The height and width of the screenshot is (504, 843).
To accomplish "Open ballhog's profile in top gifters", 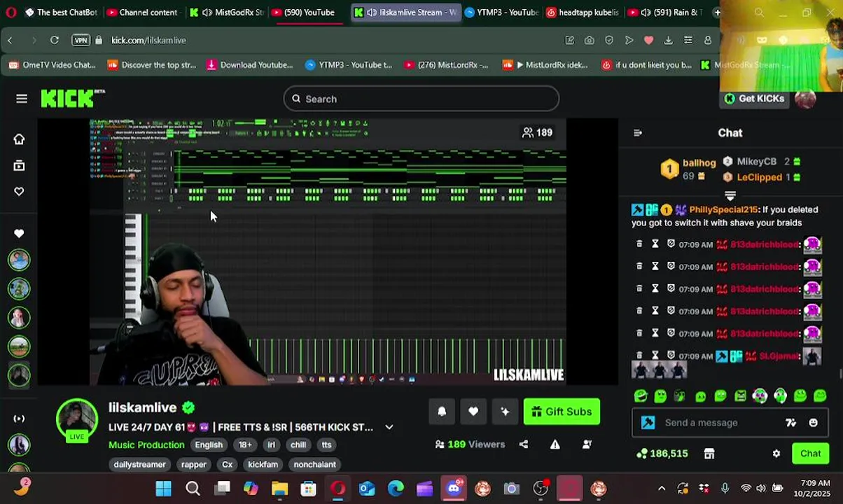I will [699, 162].
